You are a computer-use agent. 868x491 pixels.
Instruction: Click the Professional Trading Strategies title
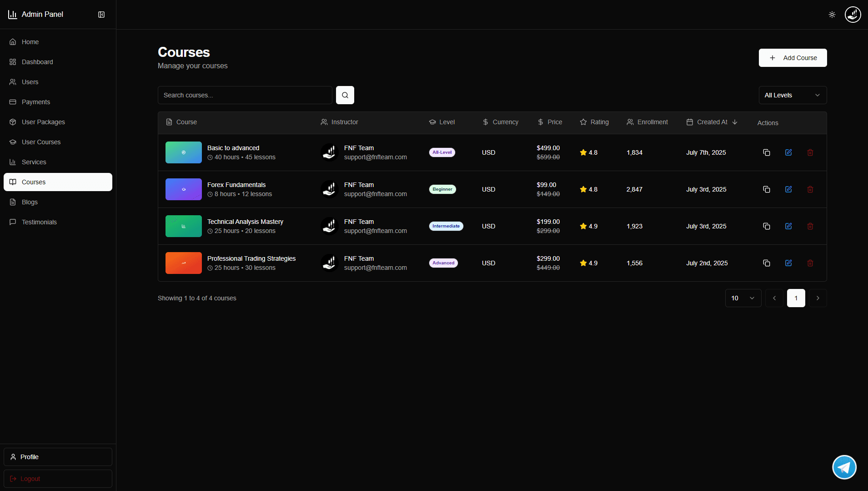[x=251, y=258]
